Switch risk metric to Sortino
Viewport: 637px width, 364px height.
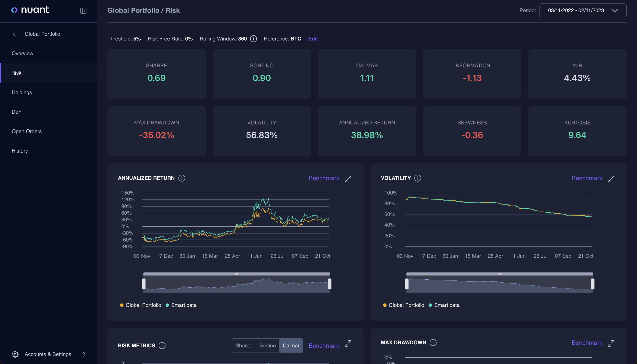pyautogui.click(x=267, y=346)
